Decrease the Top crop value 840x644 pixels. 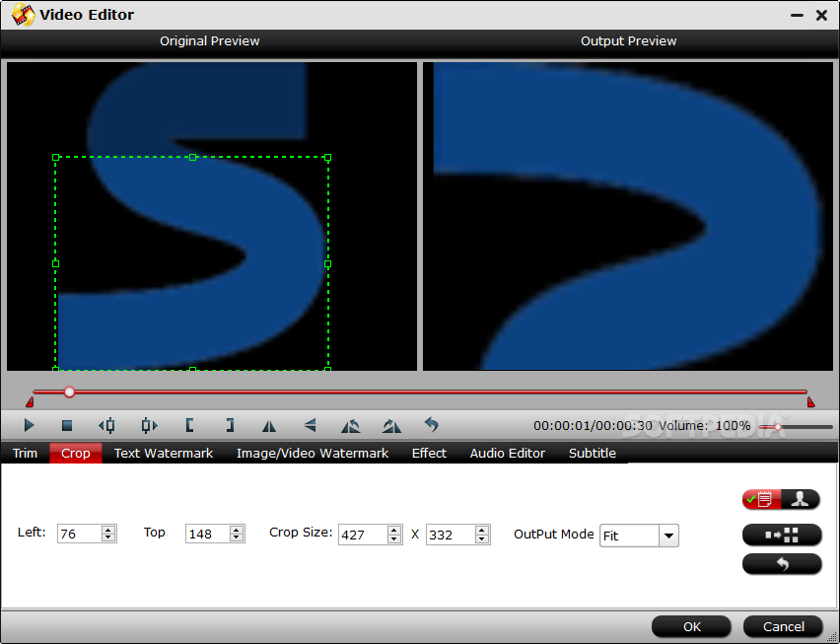(x=237, y=537)
